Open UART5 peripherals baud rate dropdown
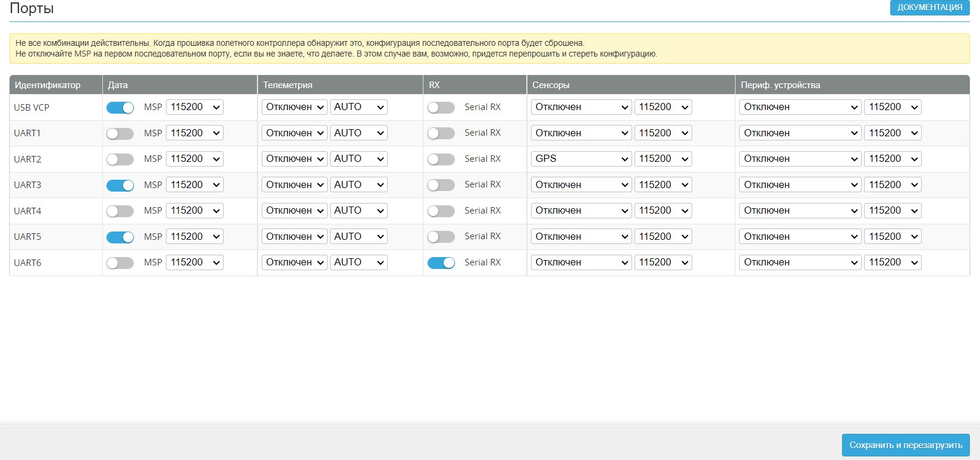Image resolution: width=980 pixels, height=460 pixels. pos(893,237)
